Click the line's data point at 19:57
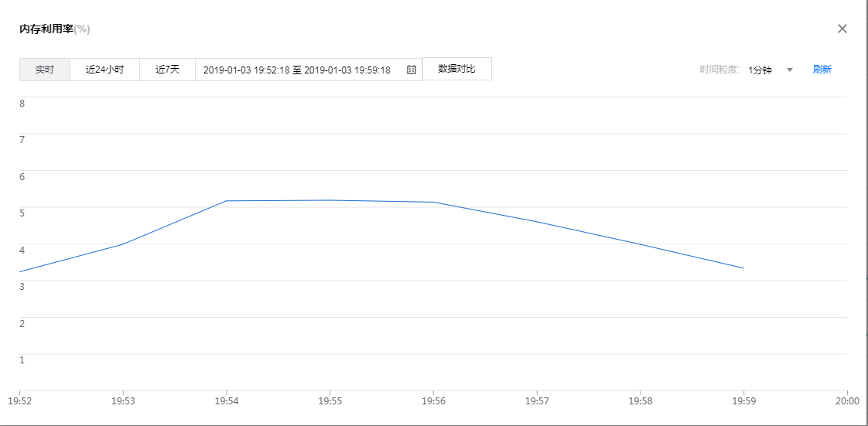This screenshot has height=426, width=868. pos(537,222)
